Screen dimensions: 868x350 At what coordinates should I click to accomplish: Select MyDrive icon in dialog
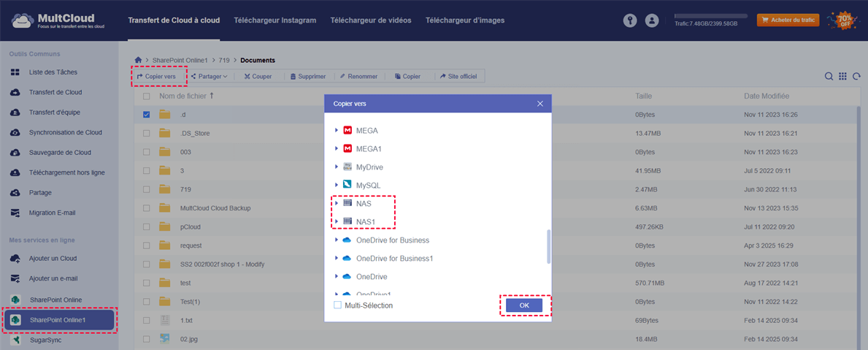point(347,167)
